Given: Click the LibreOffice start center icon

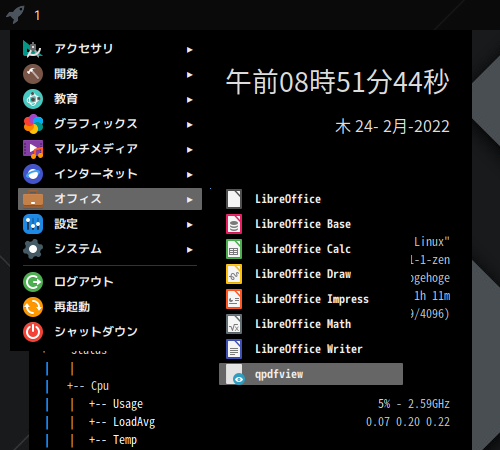Looking at the screenshot, I should click(x=234, y=199).
